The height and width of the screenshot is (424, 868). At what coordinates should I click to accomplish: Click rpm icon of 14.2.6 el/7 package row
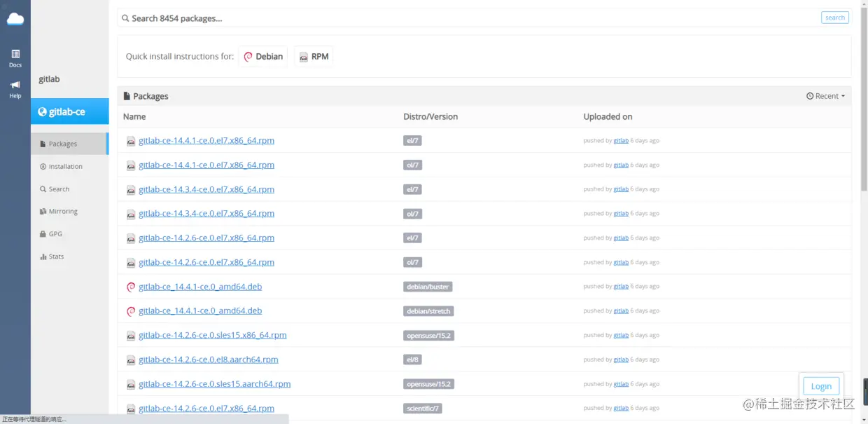point(131,238)
